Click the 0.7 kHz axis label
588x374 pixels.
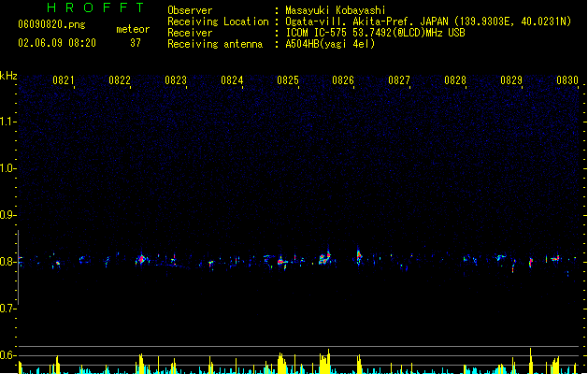coord(7,309)
